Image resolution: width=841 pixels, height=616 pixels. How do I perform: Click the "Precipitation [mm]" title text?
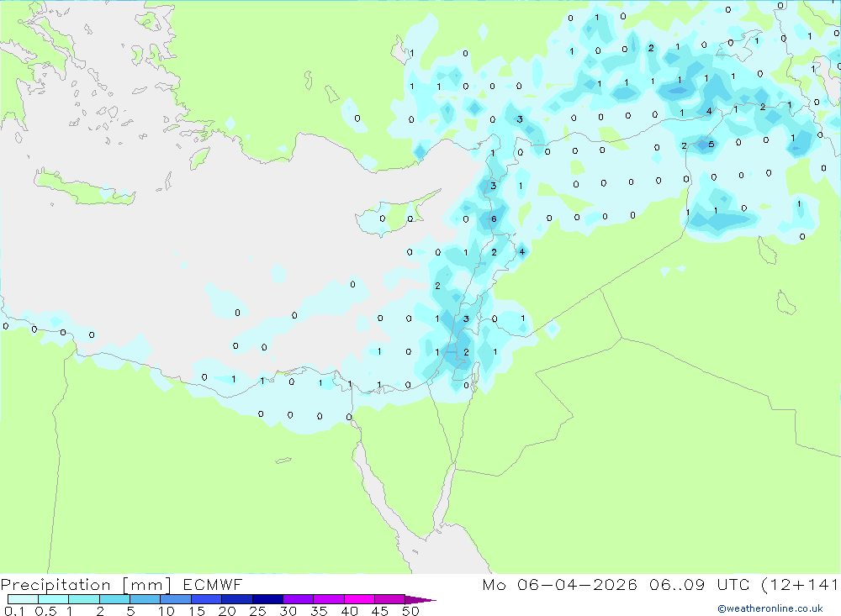click(x=86, y=585)
